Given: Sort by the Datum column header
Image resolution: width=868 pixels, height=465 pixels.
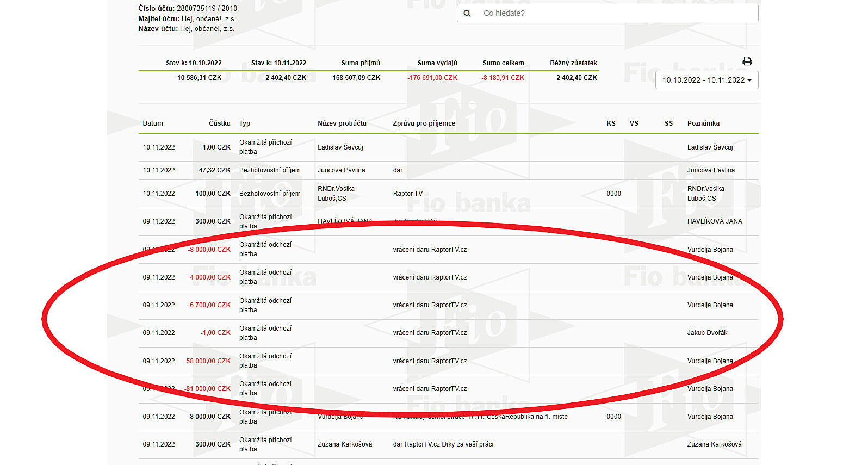Looking at the screenshot, I should (153, 123).
